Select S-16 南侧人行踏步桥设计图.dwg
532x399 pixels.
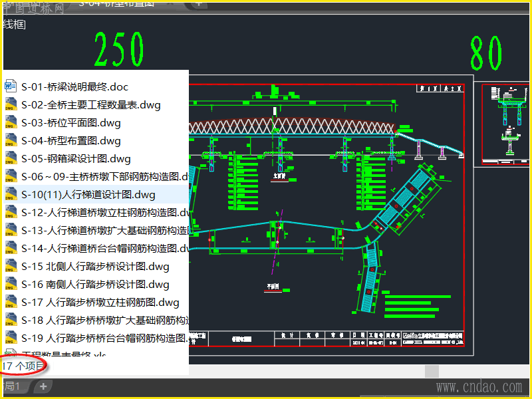click(95, 285)
